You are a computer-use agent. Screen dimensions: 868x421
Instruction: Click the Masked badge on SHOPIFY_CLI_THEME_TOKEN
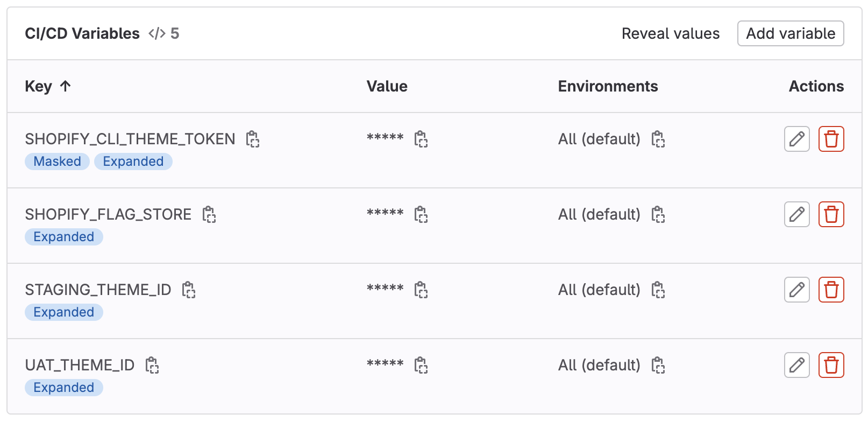click(x=57, y=162)
